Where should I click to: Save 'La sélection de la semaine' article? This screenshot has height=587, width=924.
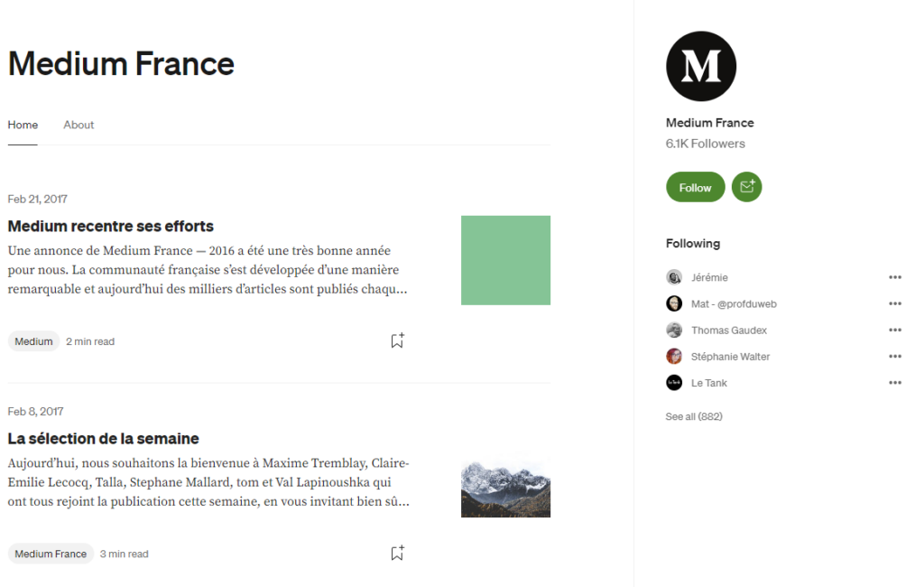(x=397, y=553)
